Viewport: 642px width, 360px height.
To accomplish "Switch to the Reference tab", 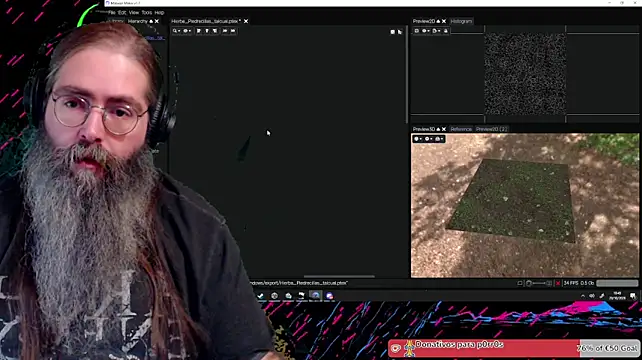I will point(461,129).
